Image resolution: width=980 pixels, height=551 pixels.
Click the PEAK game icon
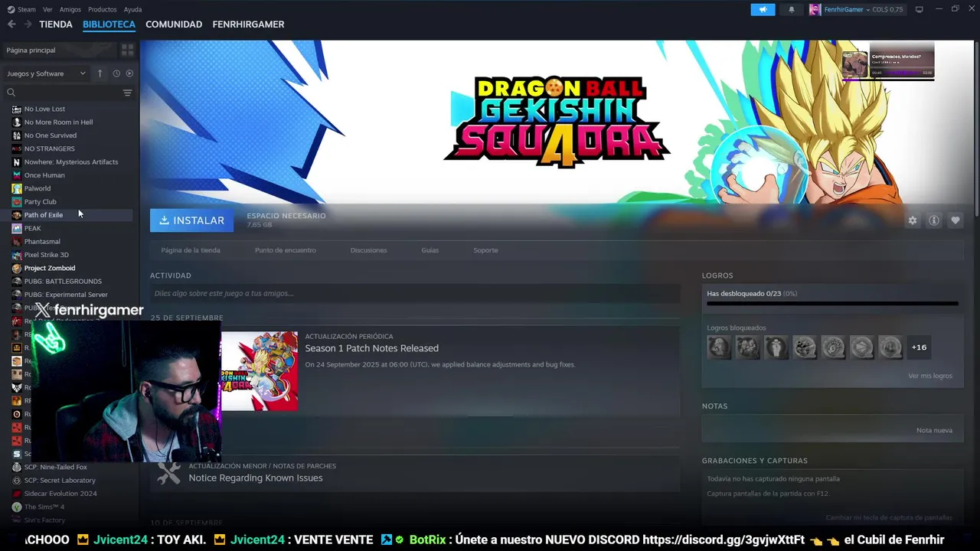[17, 228]
